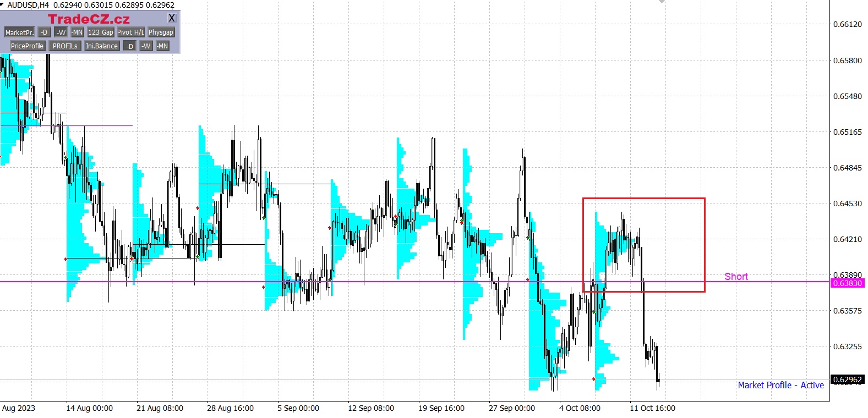Click the current price 0.62962 label
This screenshot has width=868, height=418.
tap(847, 380)
